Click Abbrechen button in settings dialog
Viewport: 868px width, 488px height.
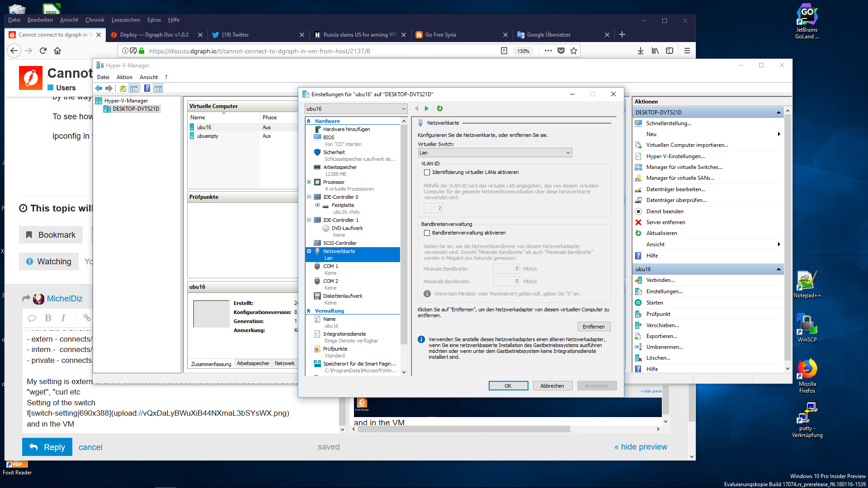pos(552,386)
